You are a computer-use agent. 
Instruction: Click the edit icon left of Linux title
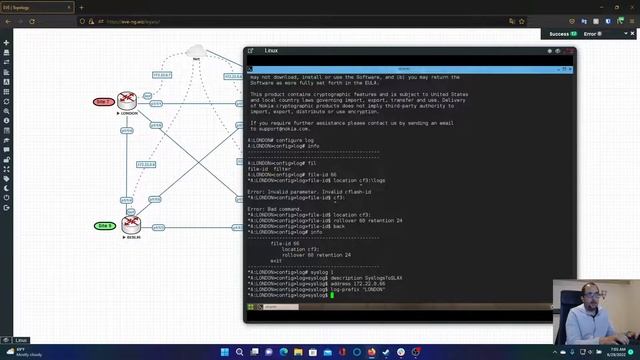pyautogui.click(x=251, y=51)
